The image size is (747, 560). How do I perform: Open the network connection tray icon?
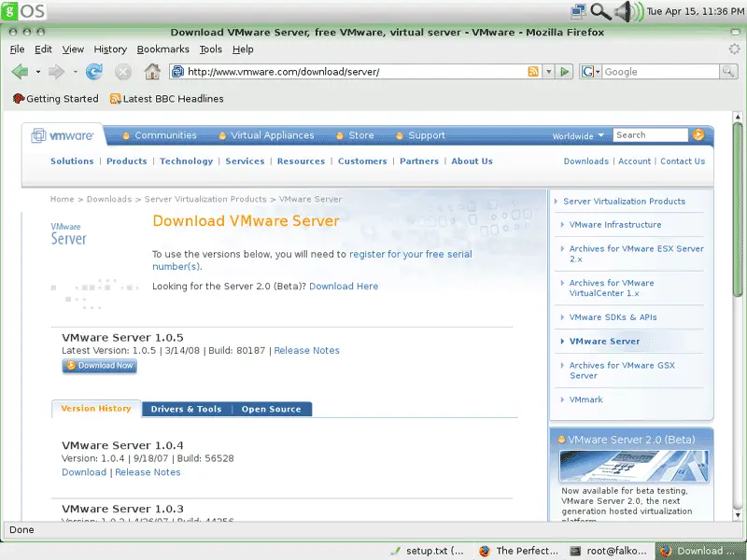click(578, 11)
